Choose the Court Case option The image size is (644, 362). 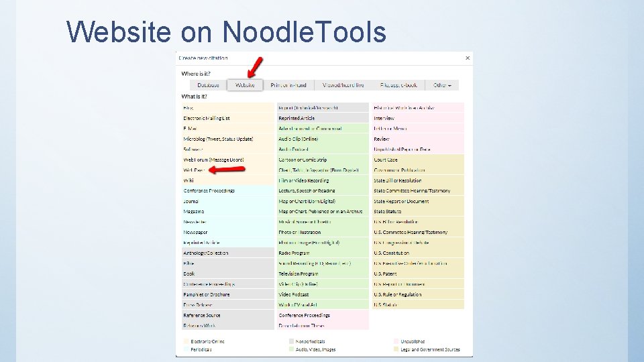418,160
